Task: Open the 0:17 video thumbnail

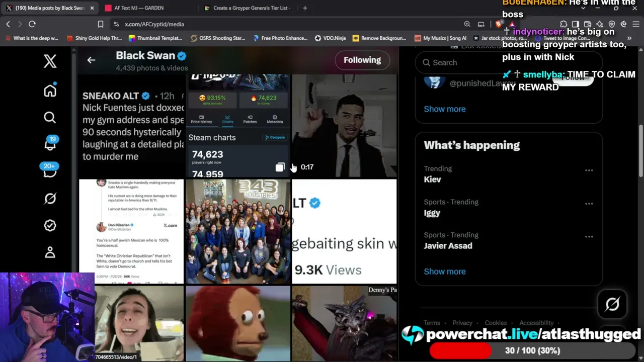Action: [344, 126]
